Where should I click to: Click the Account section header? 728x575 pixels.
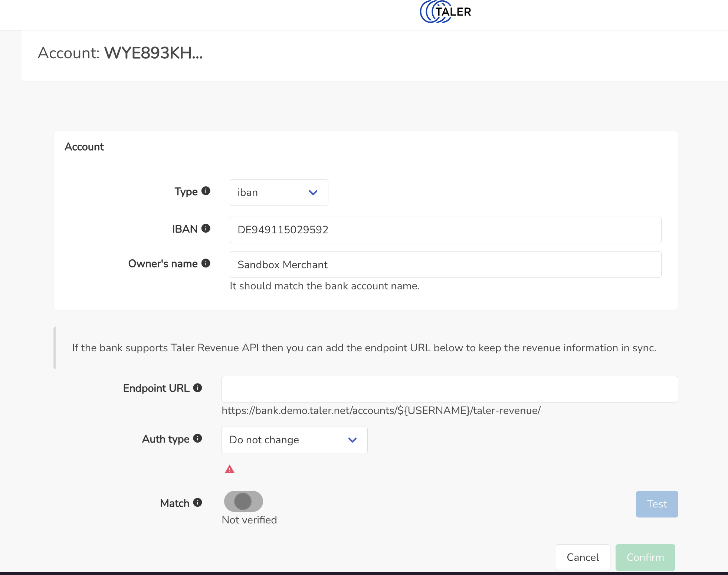(84, 147)
